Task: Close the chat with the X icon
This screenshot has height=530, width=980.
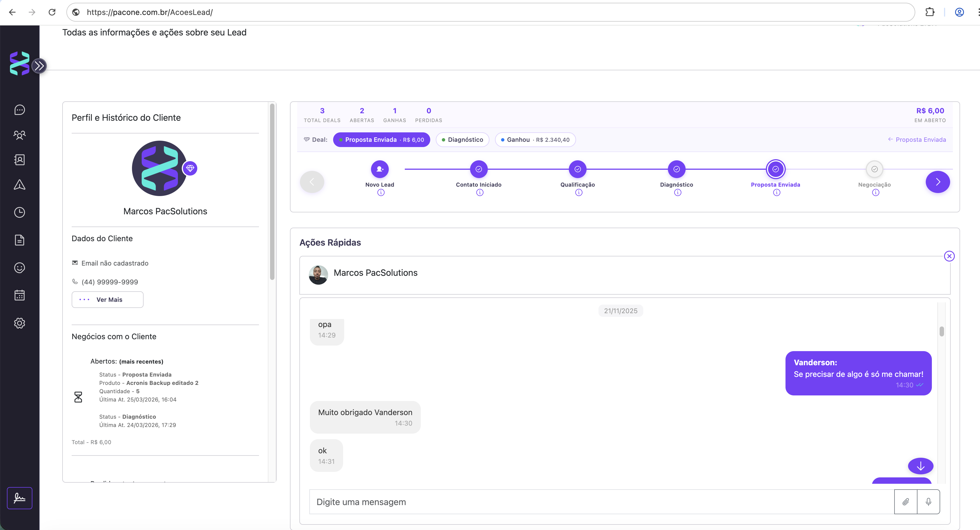Action: click(x=949, y=256)
